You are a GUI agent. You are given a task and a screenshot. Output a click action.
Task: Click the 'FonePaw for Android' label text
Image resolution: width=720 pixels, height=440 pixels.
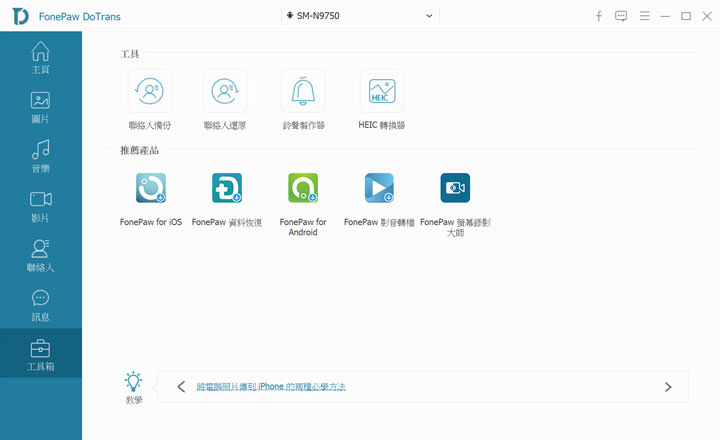(x=303, y=227)
